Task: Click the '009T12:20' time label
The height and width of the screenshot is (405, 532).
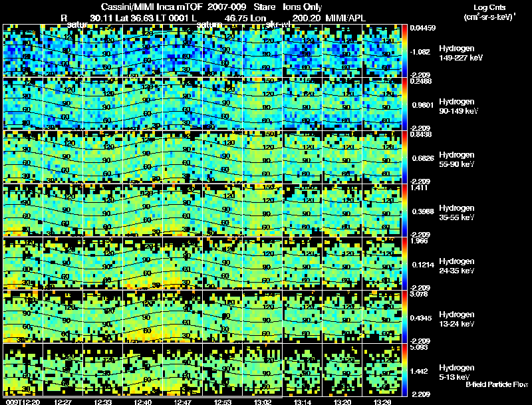Action: [23, 402]
